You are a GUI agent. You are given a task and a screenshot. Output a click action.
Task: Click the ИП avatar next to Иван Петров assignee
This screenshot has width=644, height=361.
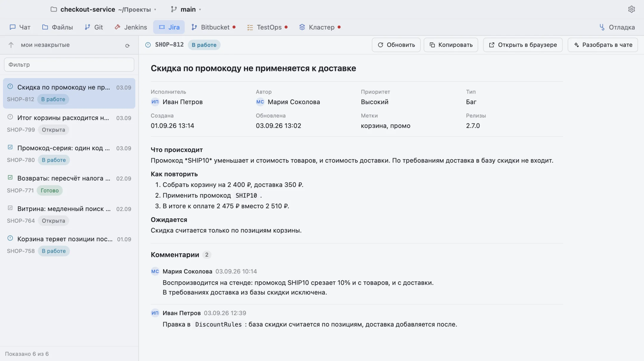point(155,102)
